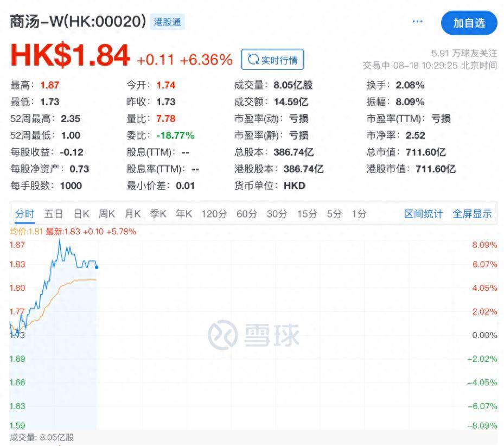Click the 成交额 value 14.59亿
The width and height of the screenshot is (504, 446).
coord(291,102)
